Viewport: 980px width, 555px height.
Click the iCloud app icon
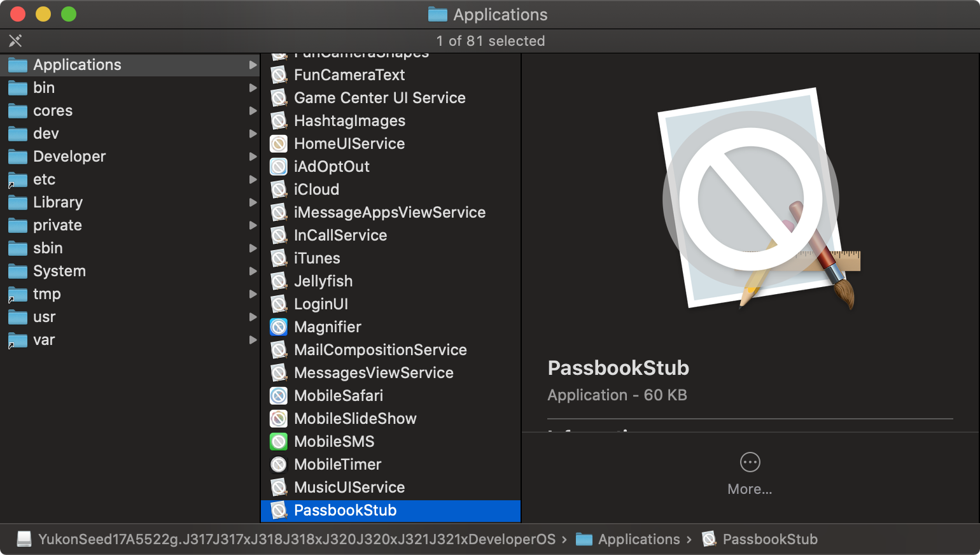(279, 190)
